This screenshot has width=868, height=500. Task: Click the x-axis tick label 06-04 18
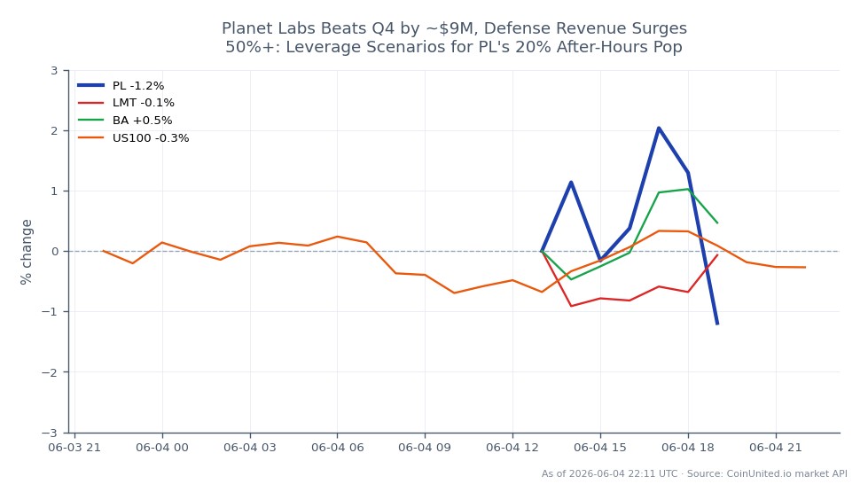point(688,448)
